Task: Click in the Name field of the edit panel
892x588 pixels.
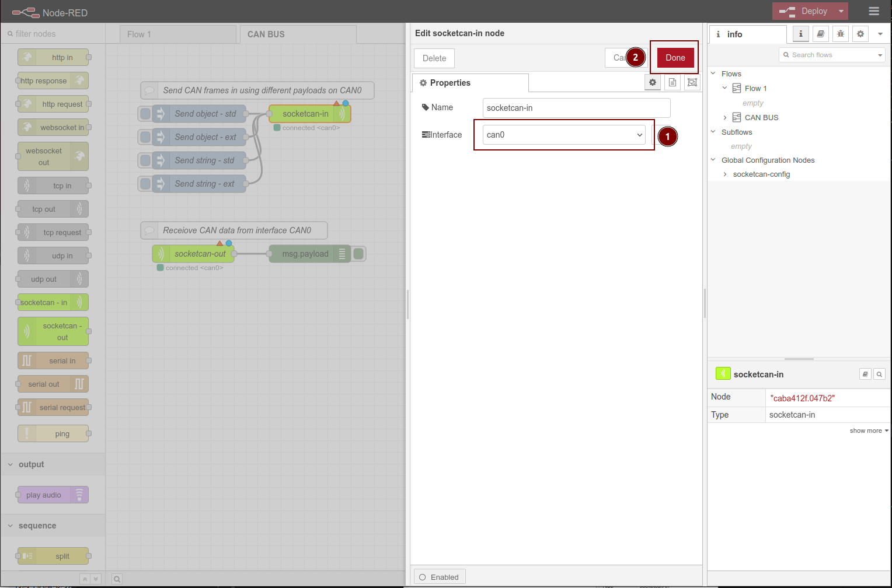Action: (x=576, y=108)
